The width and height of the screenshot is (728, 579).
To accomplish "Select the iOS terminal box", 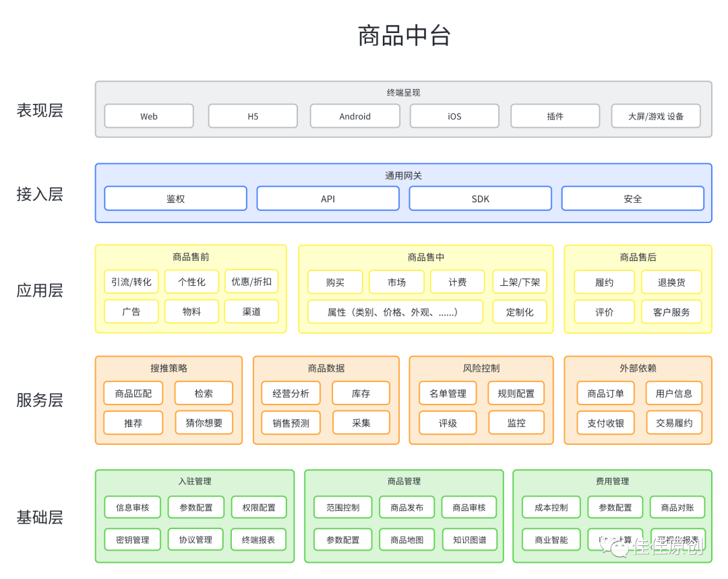I will coord(454,116).
